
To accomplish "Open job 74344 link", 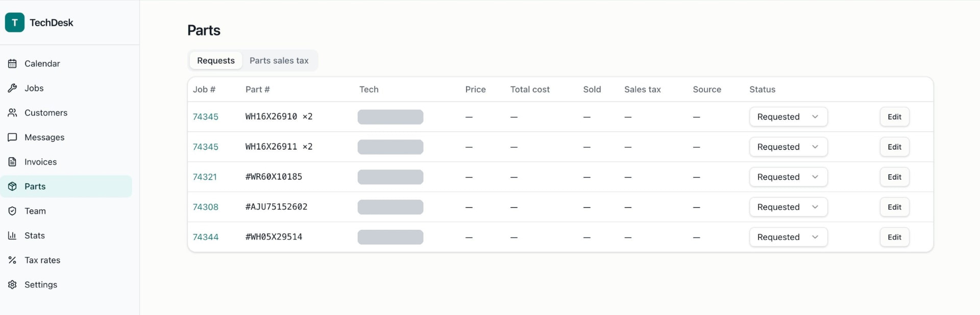I will [206, 237].
